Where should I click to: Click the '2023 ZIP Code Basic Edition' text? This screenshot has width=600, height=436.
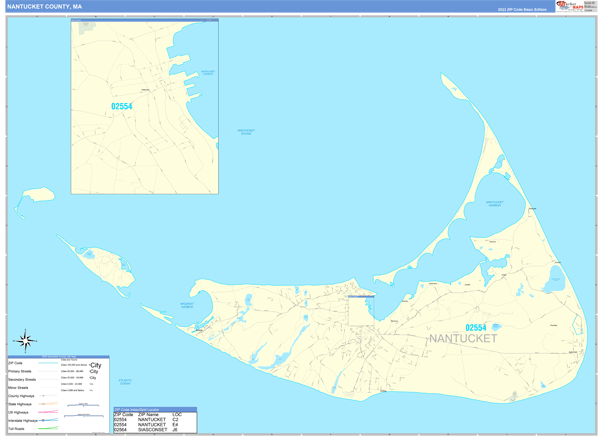click(522, 9)
